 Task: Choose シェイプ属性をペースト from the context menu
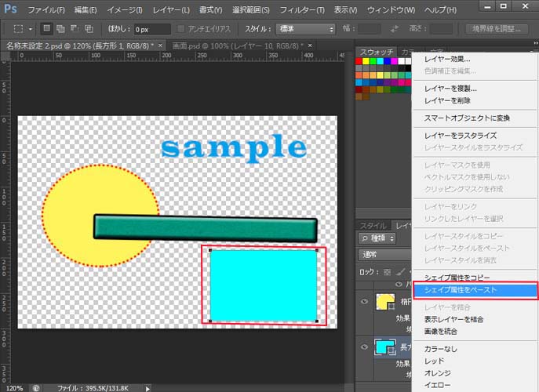pyautogui.click(x=475, y=290)
